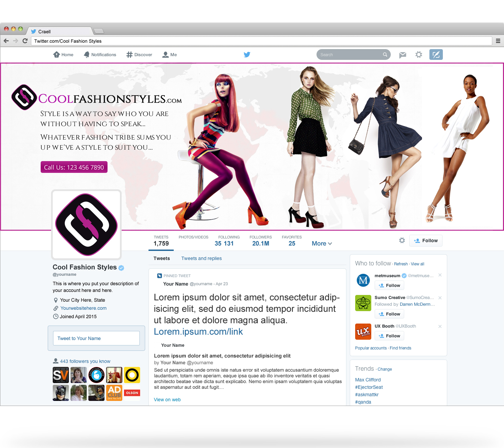Open the Lorem.ipsum.com/link in pinned tweet
The height and width of the screenshot is (448, 504).
pos(198,332)
